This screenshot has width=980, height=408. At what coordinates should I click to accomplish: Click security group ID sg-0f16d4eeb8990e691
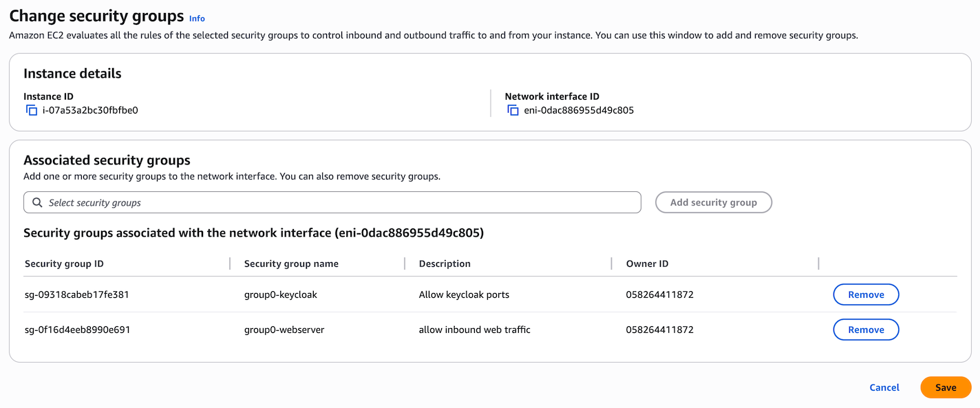point(77,330)
